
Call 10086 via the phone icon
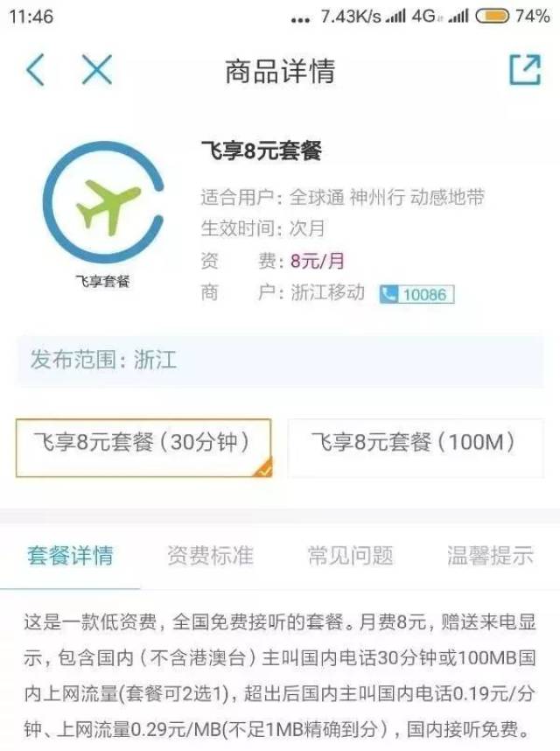pos(416,294)
